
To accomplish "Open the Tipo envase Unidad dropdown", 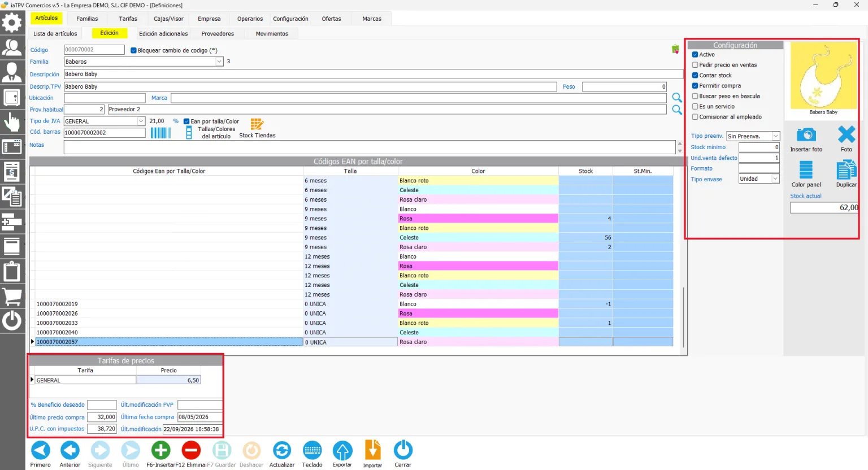I will point(775,179).
